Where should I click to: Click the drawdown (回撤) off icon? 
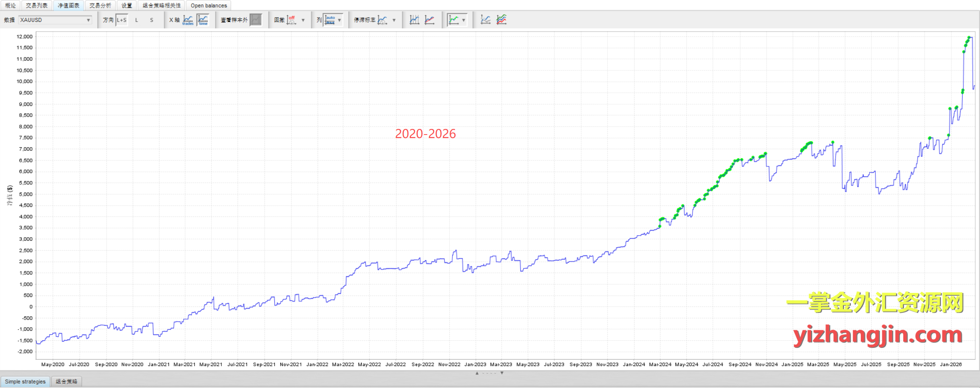(x=291, y=20)
